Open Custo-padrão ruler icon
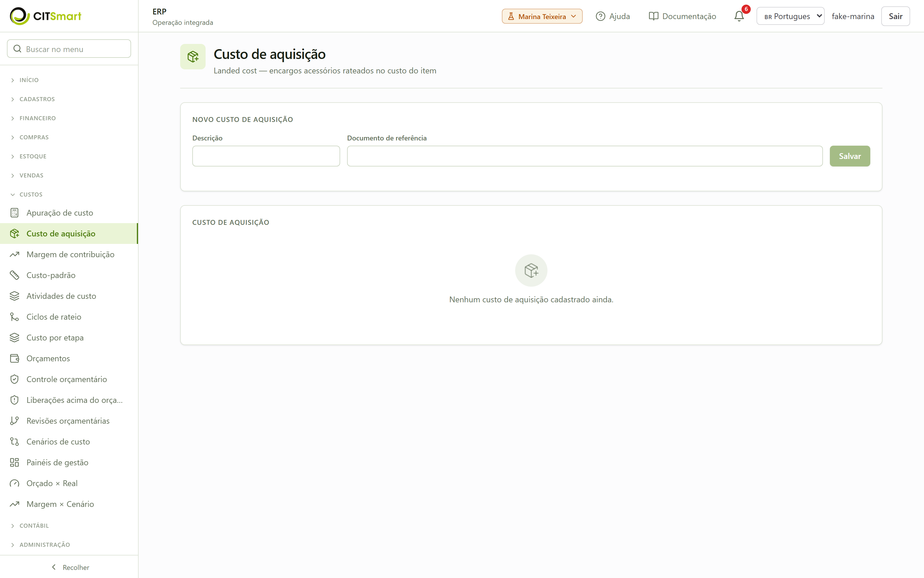This screenshot has width=924, height=578. pyautogui.click(x=14, y=275)
